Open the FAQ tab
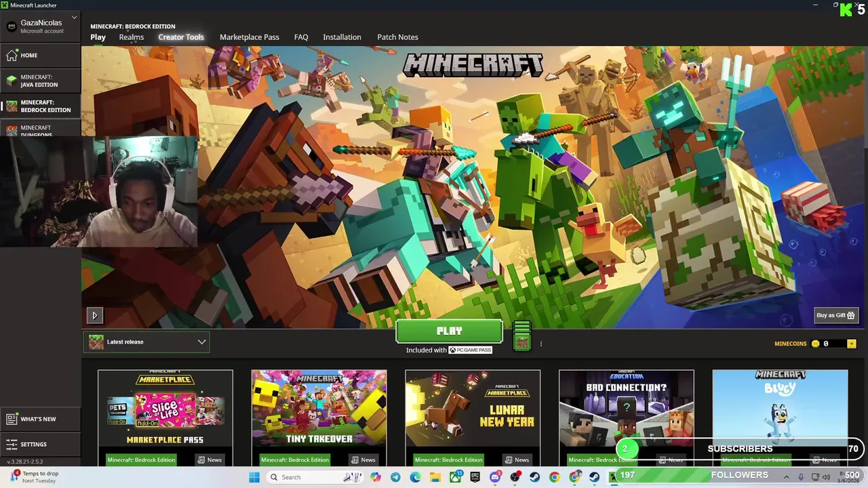The image size is (868, 488). 301,37
